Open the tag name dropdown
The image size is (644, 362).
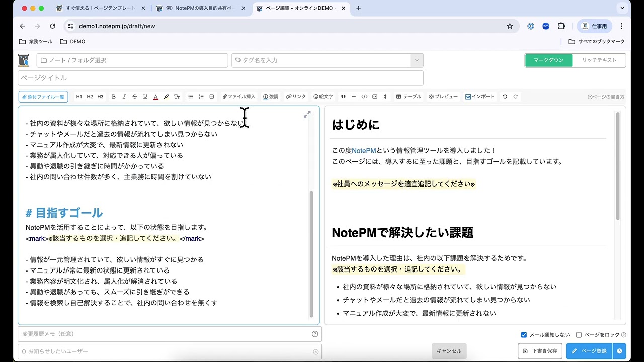416,60
